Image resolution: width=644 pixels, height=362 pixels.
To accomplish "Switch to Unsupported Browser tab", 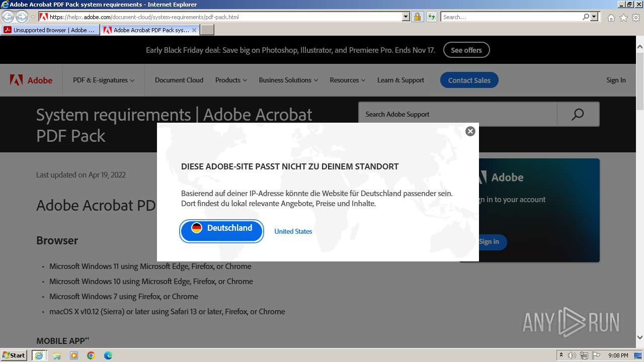I will [50, 30].
